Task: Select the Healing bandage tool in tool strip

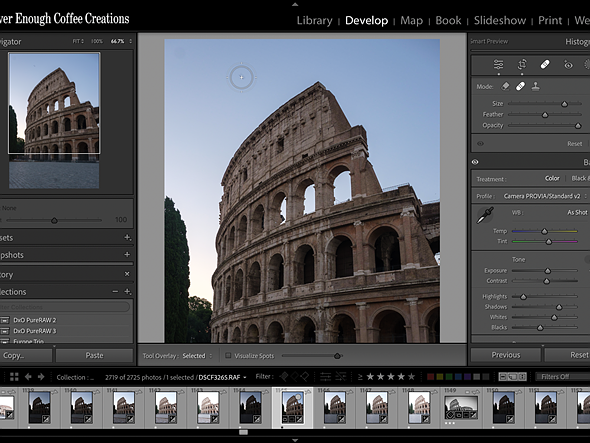Action: [x=544, y=65]
